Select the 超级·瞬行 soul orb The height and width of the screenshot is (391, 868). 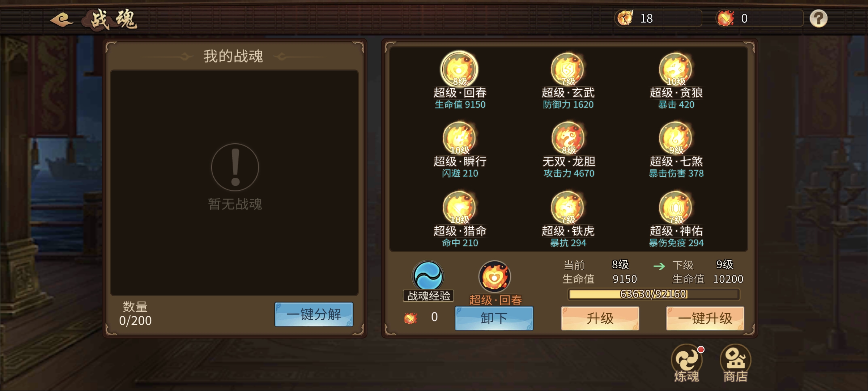[459, 138]
